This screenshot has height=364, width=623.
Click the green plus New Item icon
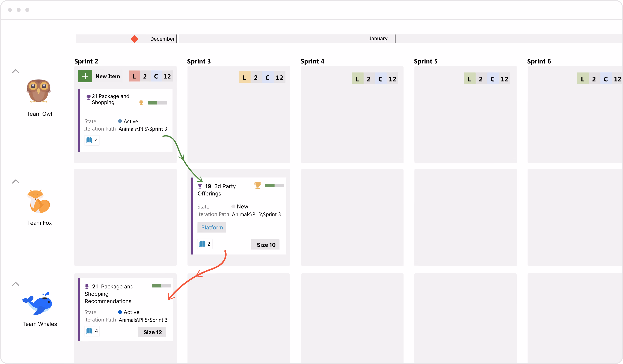[x=85, y=76]
